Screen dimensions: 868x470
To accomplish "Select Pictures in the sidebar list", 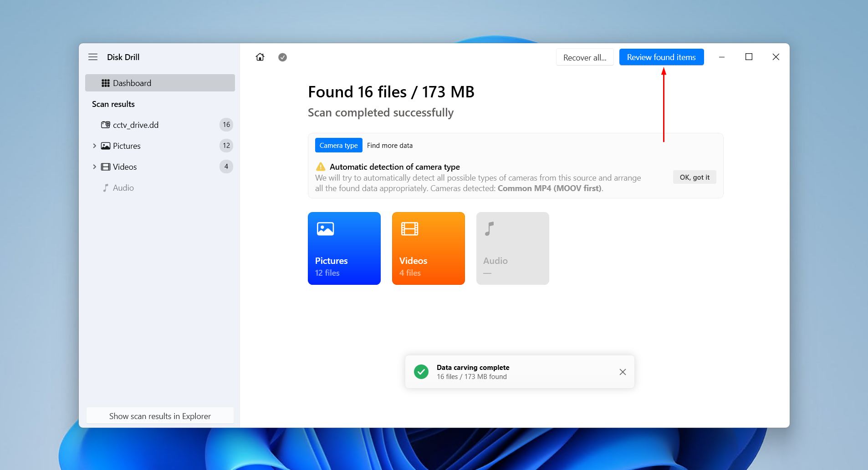I will coord(160,146).
